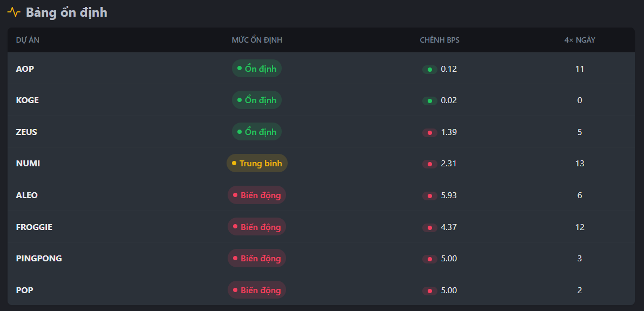Click the red indicator in the POP row
The width and height of the screenshot is (644, 311).
click(x=430, y=290)
